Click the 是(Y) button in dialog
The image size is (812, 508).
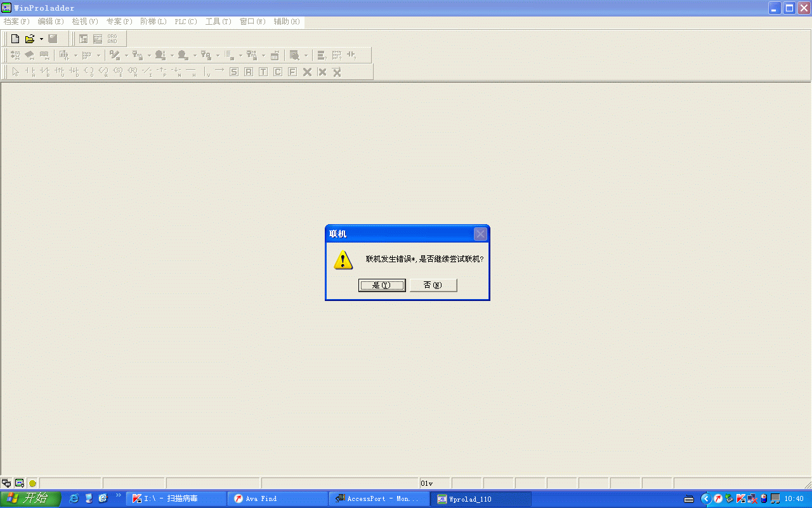click(x=382, y=285)
